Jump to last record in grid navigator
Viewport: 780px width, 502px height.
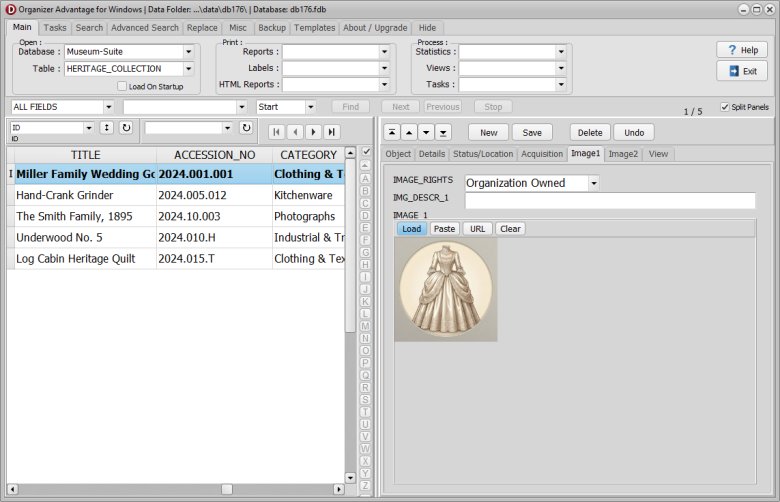pyautogui.click(x=331, y=132)
